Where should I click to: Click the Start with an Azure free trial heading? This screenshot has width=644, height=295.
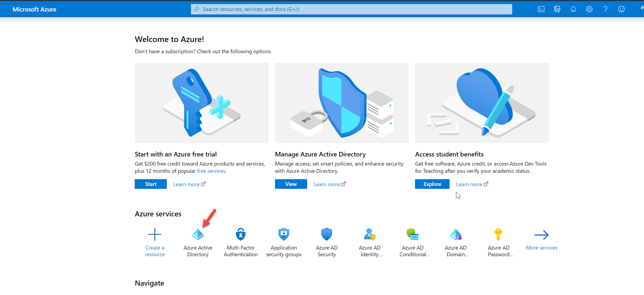[x=176, y=154]
